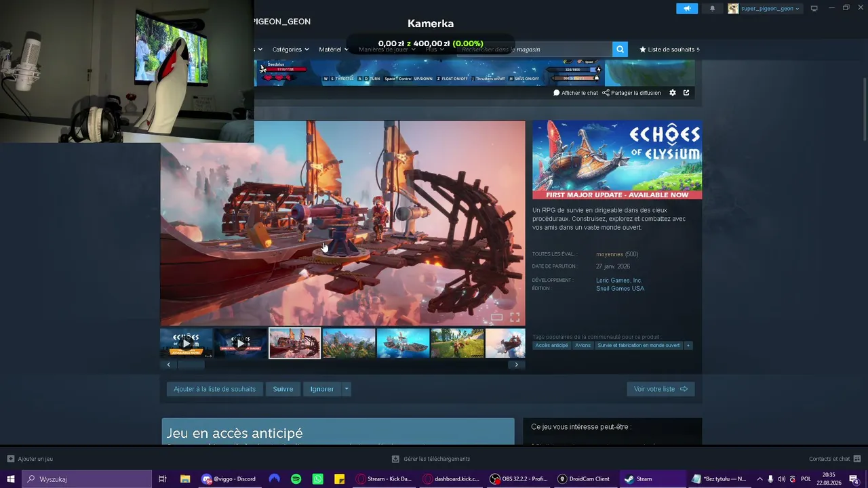Click Ajouter un jeu at bottom left
Viewport: 868px width, 488px height.
pos(31,459)
